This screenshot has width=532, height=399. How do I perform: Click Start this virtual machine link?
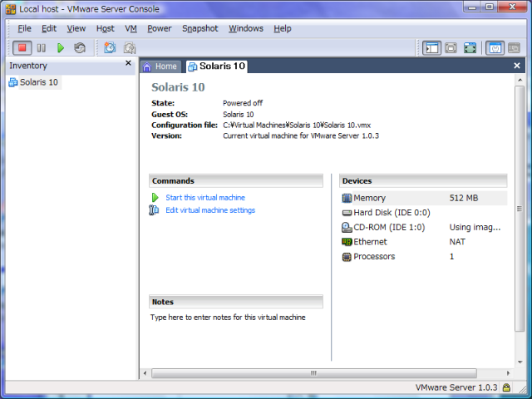pos(204,198)
